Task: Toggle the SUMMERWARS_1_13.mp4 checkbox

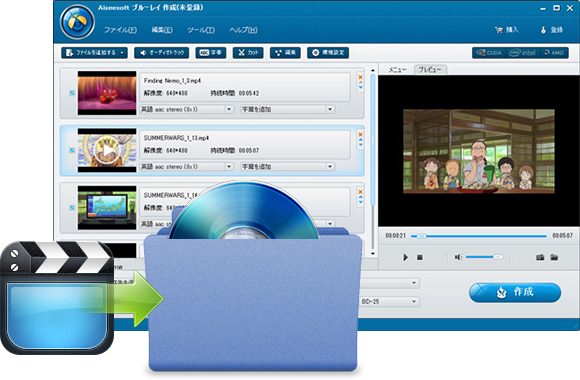Action: click(72, 150)
